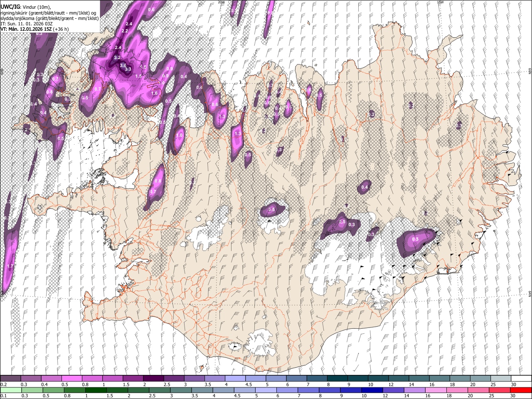This screenshot has height=399, width=532.
Task: Click the '(+36 h)' forecast offset text
Action: pos(61,29)
